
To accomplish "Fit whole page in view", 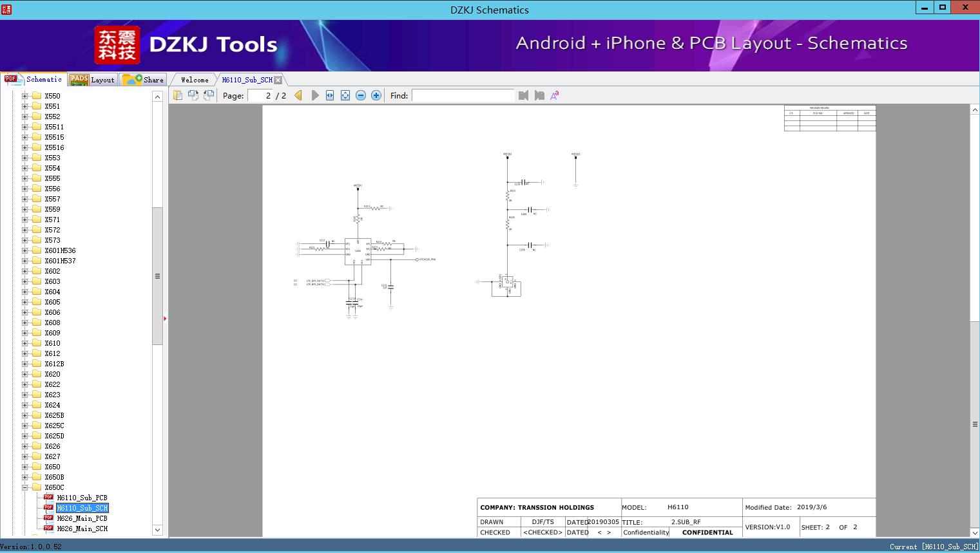I will [x=345, y=95].
